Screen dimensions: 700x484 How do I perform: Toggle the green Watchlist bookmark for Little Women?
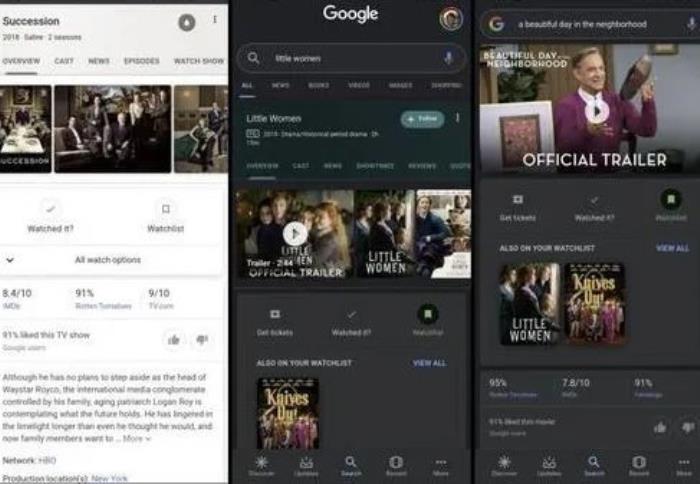(427, 314)
